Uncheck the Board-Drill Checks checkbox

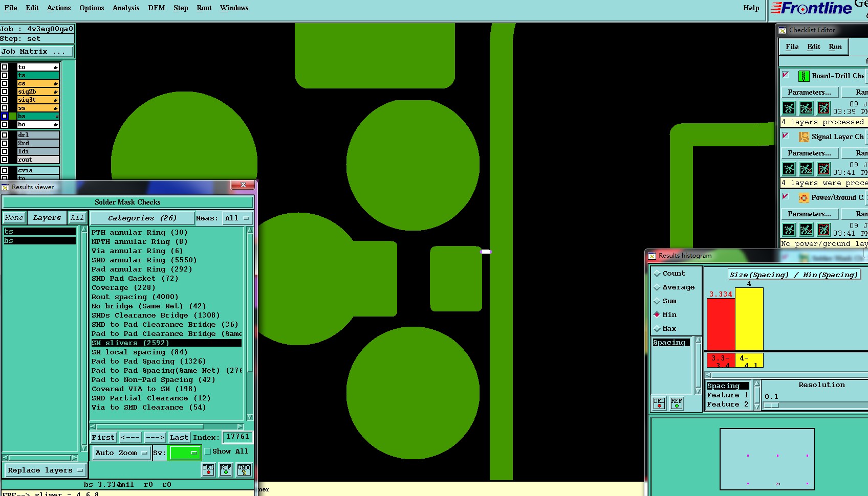[x=785, y=75]
